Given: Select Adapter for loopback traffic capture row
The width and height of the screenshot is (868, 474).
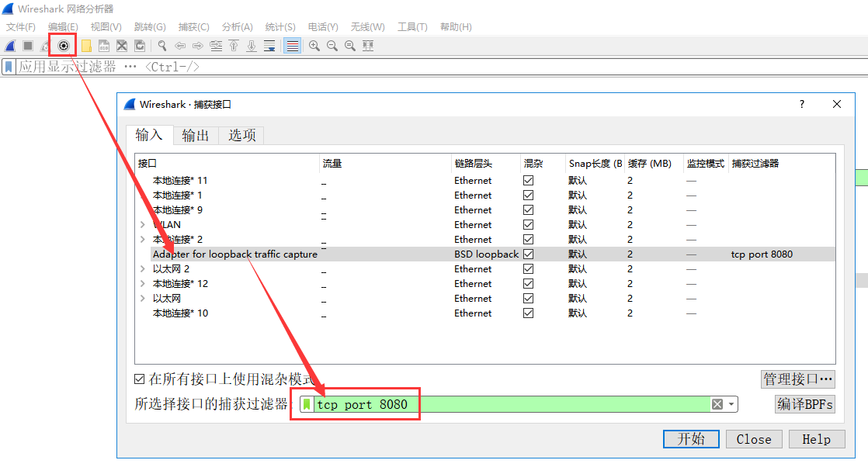Looking at the screenshot, I should click(493, 254).
